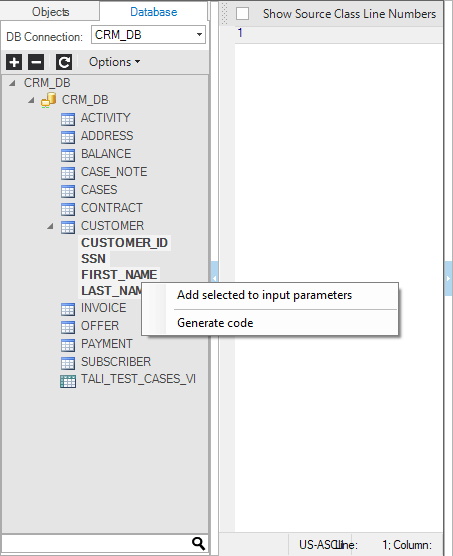Click the left panel collapse arrow handle
453x556 pixels.
[214, 278]
